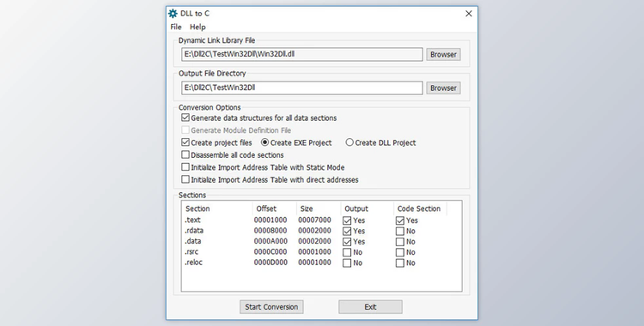Click offset value 0000C000 of .rsrc
The image size is (644, 326).
coord(270,252)
